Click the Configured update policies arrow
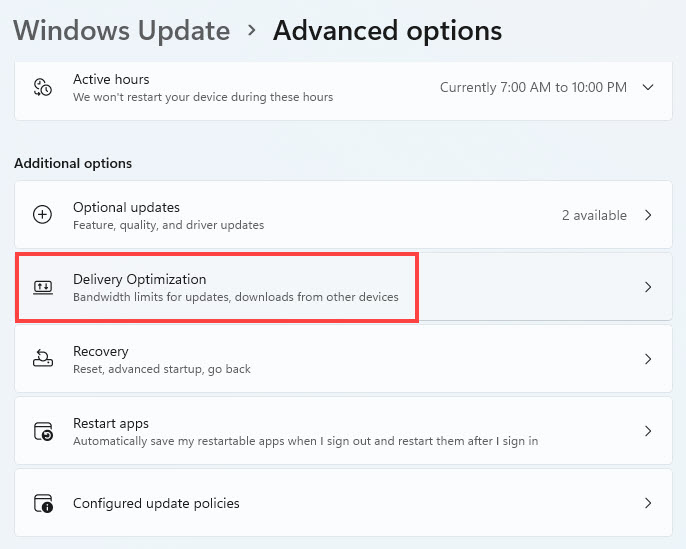Image resolution: width=686 pixels, height=549 pixels. pos(648,503)
